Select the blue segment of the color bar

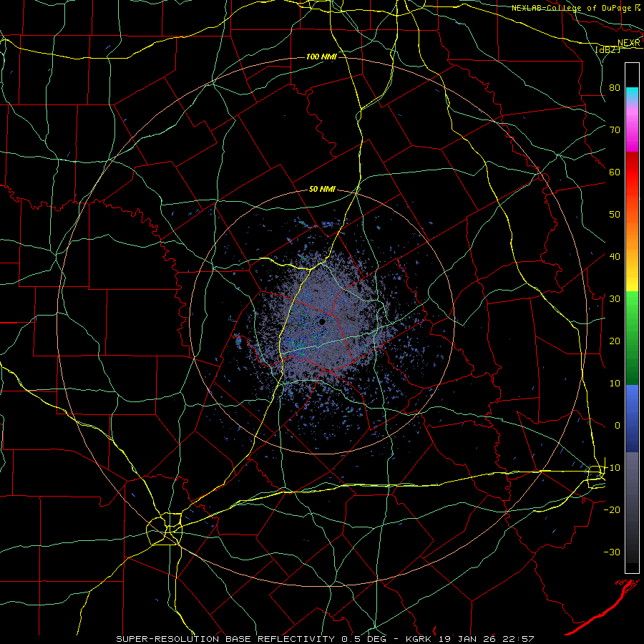[x=632, y=418]
